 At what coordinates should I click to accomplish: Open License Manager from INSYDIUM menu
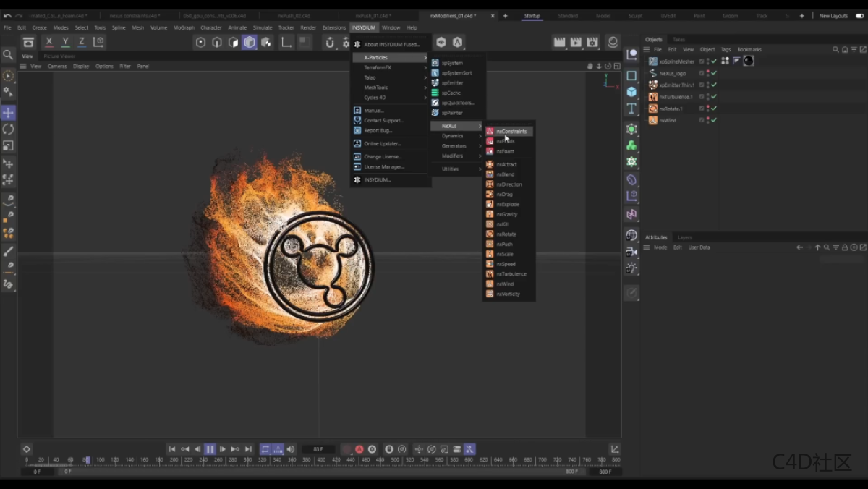(x=384, y=166)
